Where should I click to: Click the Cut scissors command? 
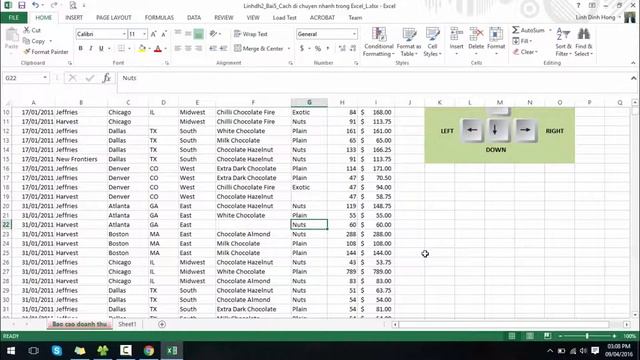(x=32, y=30)
